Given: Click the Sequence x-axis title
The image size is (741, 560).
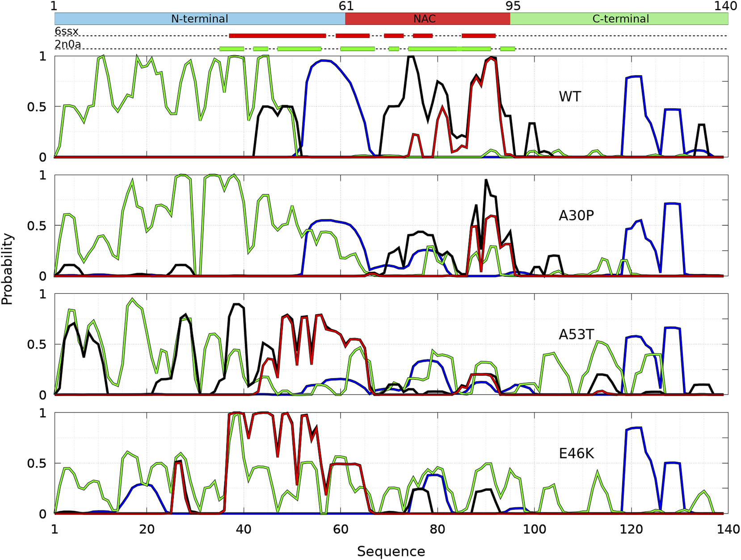Looking at the screenshot, I should pos(391,552).
